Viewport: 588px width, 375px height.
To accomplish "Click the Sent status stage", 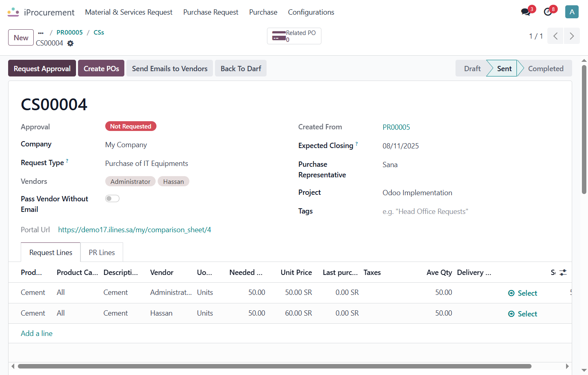I will pyautogui.click(x=504, y=68).
